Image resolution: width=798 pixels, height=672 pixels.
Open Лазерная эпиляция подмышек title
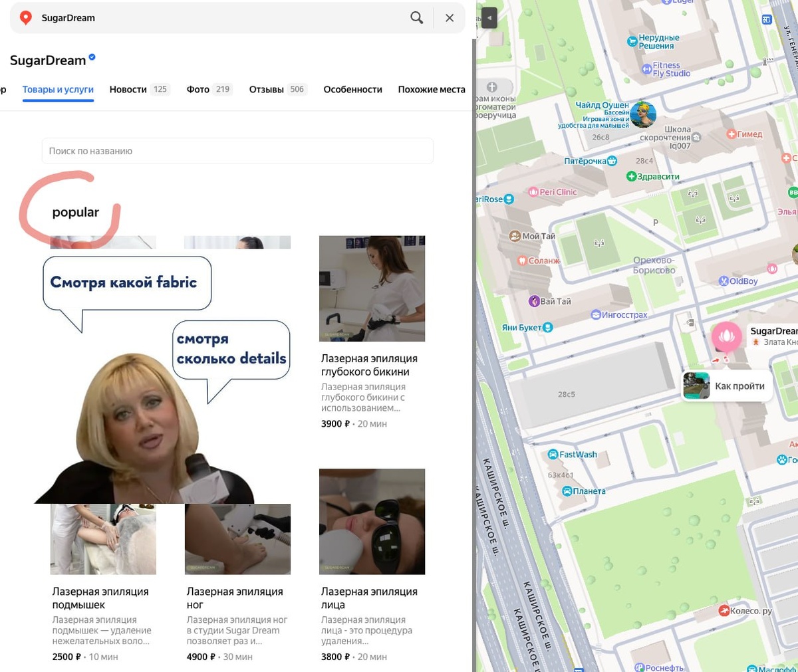(100, 598)
